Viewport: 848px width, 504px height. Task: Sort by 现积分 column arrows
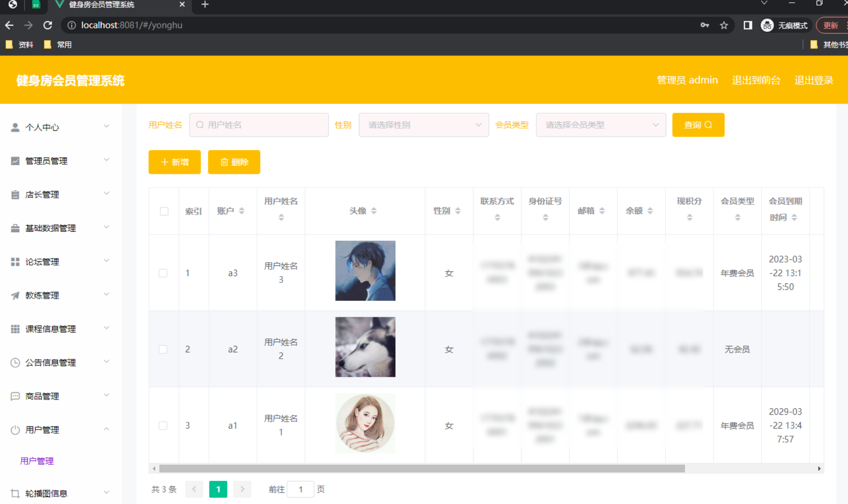690,217
